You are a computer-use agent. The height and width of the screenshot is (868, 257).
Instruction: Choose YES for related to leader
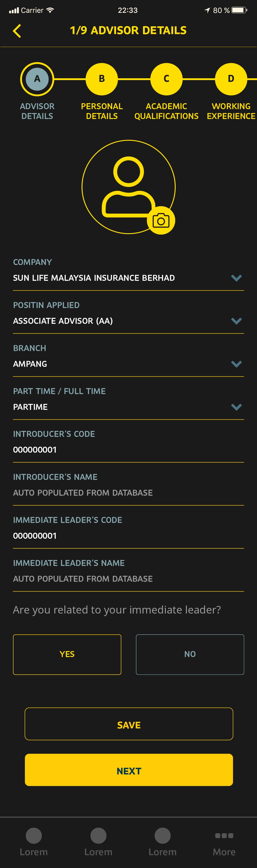(67, 654)
